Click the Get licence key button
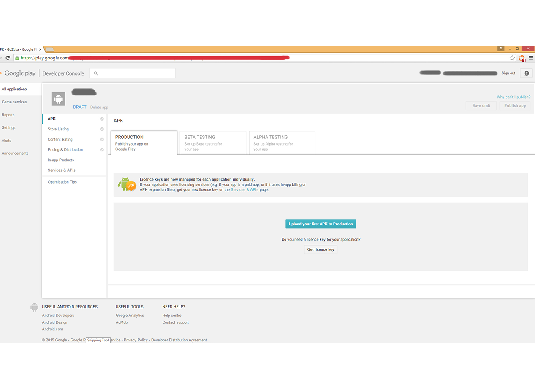Viewport: 549px width, 392px height. pos(321,249)
